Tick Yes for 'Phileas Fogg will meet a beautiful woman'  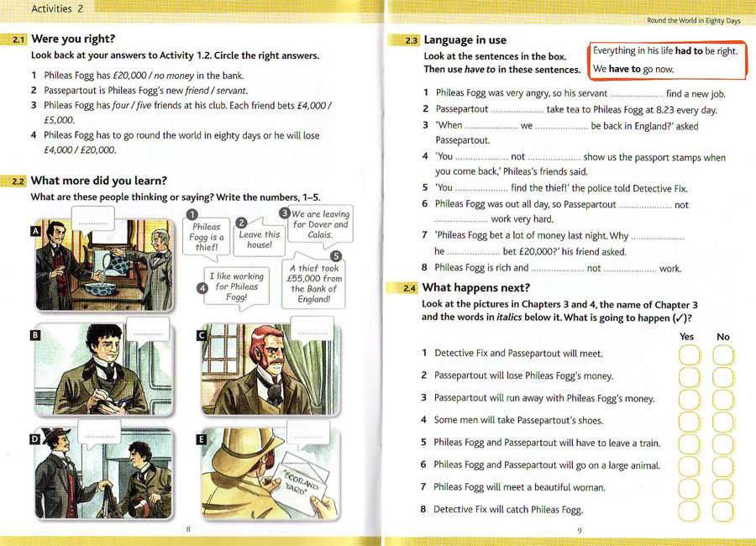[688, 487]
